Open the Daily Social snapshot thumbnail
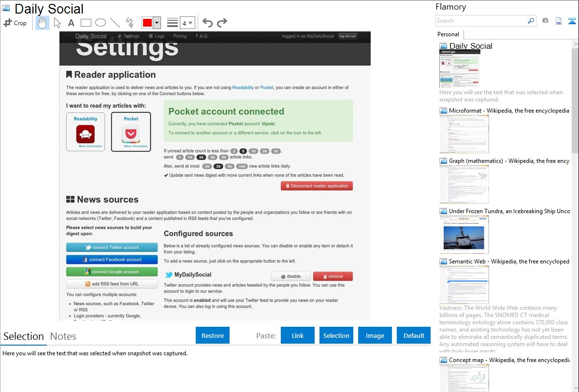The width and height of the screenshot is (579, 392). tap(460, 69)
